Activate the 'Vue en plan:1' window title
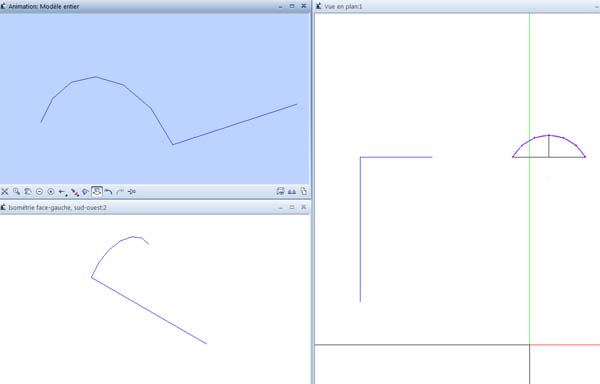This screenshot has height=384, width=600. click(x=343, y=7)
